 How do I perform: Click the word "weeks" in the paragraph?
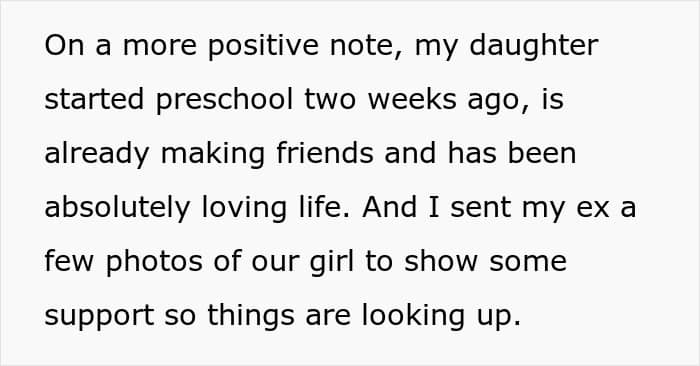pos(412,99)
